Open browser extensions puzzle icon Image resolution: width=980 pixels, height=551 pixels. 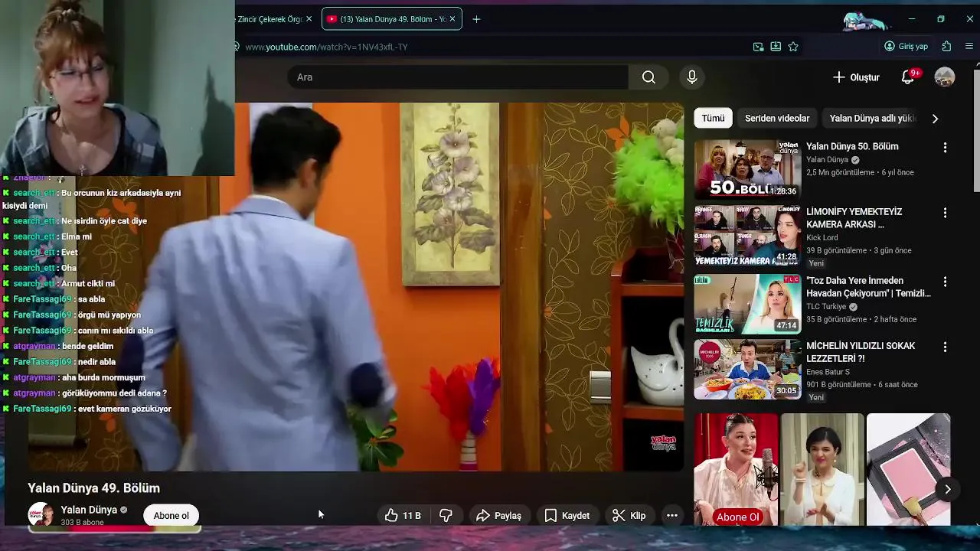click(947, 47)
